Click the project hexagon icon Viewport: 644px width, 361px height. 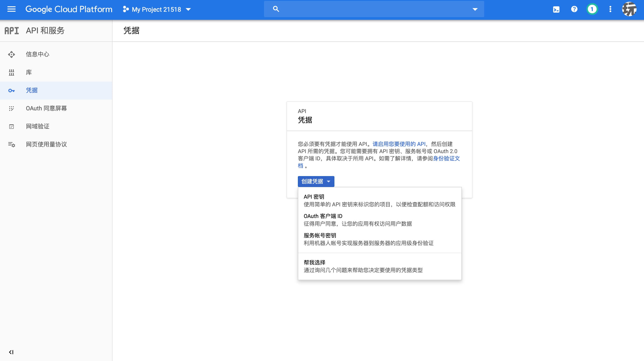[126, 9]
